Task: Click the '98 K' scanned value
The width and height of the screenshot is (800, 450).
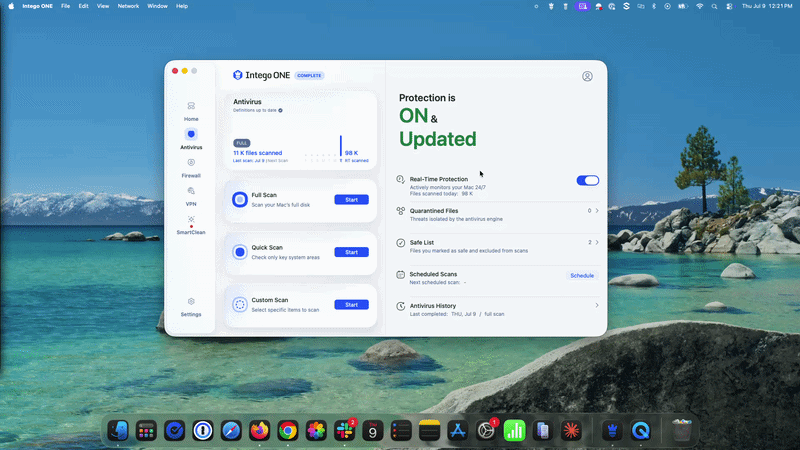Action: point(352,153)
